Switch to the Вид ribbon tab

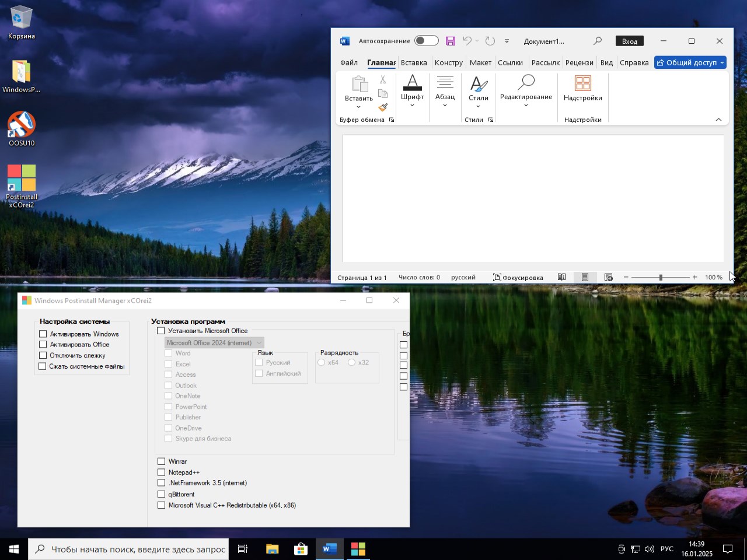tap(607, 62)
